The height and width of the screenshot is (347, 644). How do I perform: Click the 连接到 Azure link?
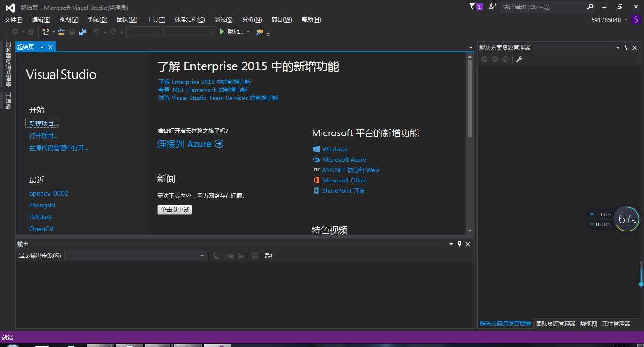click(x=184, y=144)
